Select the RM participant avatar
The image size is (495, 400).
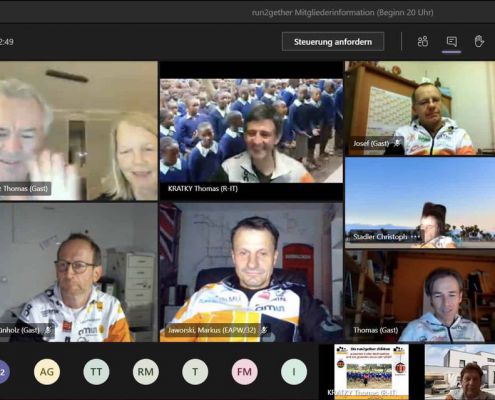click(146, 371)
